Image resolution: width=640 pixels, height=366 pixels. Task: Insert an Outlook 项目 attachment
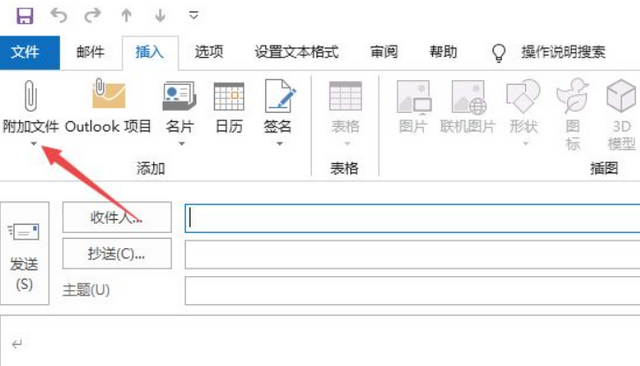coord(108,107)
